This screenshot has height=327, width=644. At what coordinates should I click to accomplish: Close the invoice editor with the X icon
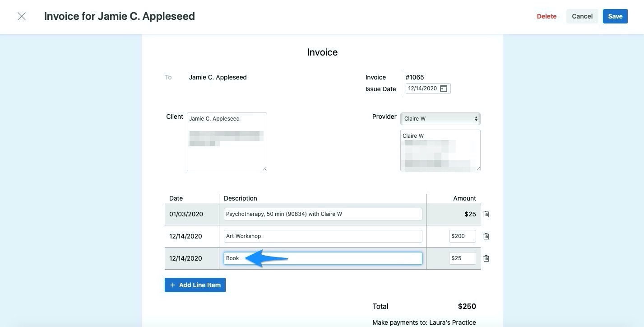pyautogui.click(x=21, y=16)
